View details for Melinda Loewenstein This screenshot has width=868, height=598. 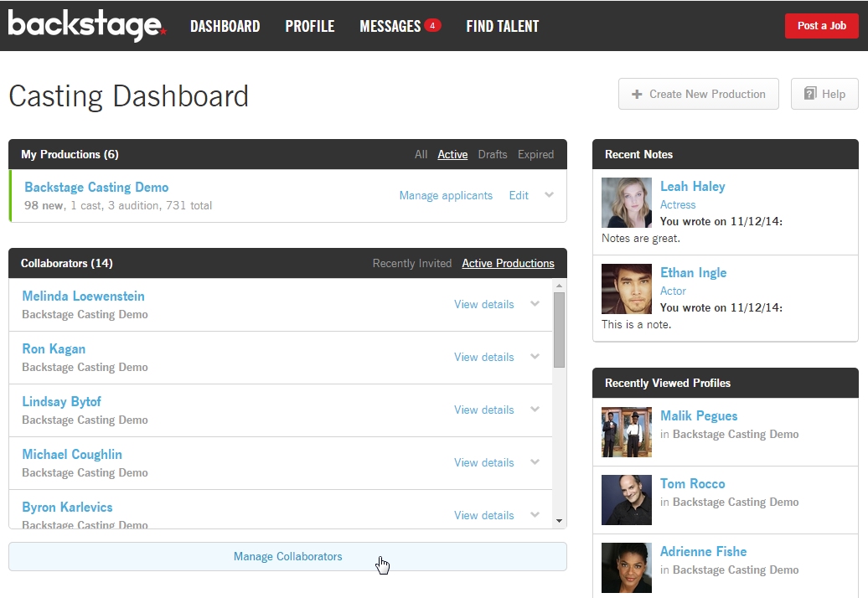tap(483, 304)
